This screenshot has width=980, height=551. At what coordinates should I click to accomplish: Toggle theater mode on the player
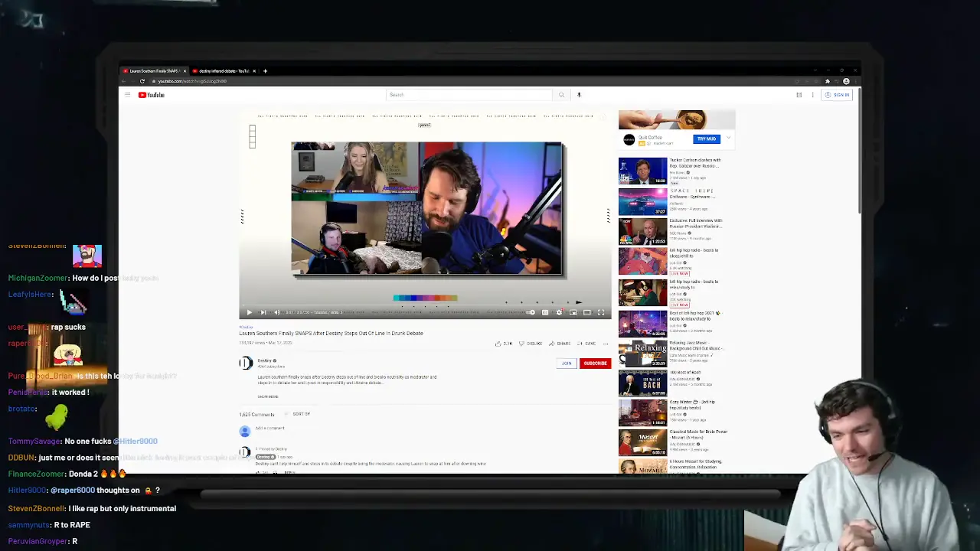click(587, 312)
